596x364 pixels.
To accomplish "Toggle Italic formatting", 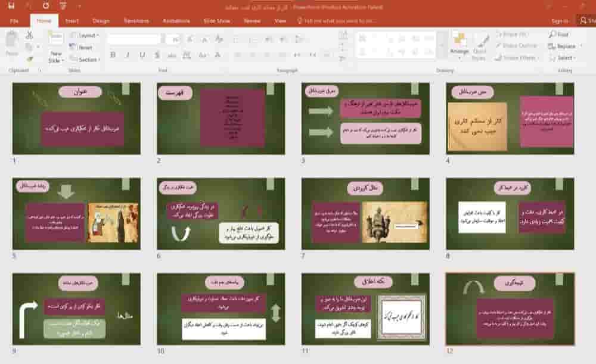I will click(x=128, y=55).
